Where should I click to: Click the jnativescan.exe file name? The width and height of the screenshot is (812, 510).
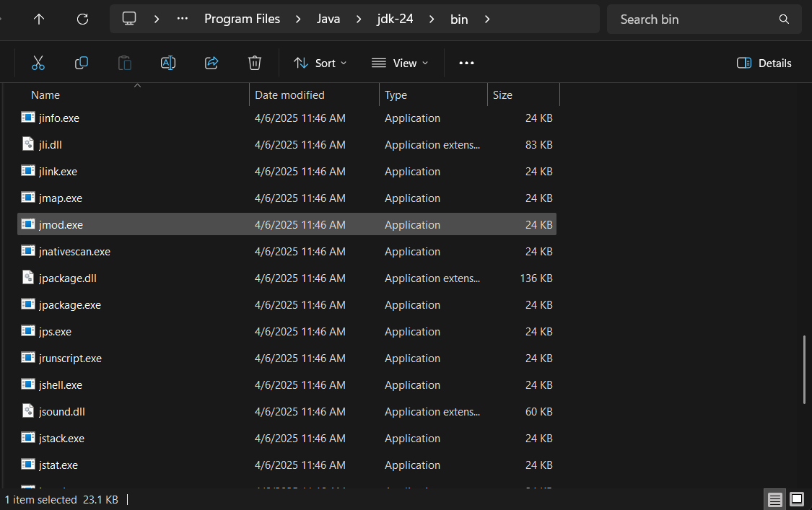74,252
